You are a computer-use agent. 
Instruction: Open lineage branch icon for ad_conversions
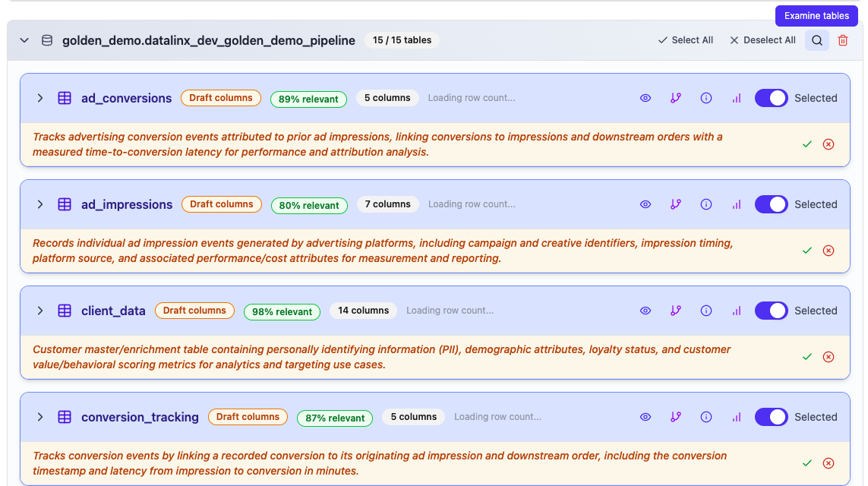pos(676,98)
